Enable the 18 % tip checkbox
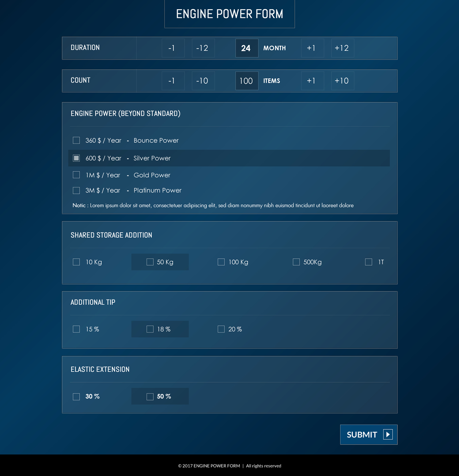The height and width of the screenshot is (476, 459). tap(150, 329)
